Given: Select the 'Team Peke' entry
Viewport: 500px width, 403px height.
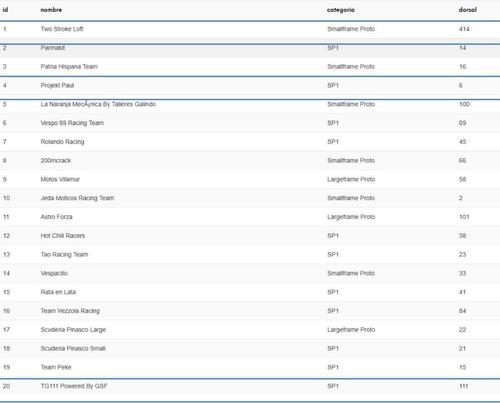Looking at the screenshot, I should [56, 367].
